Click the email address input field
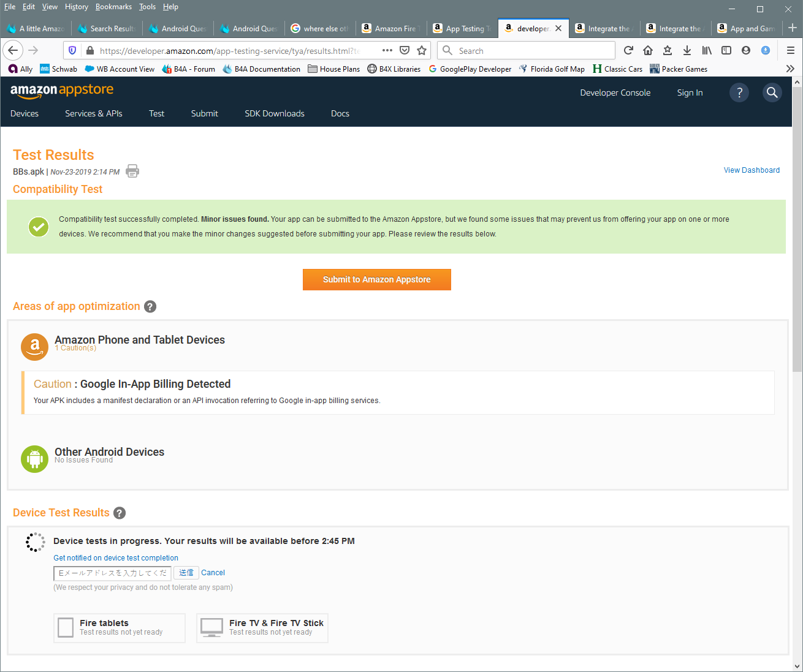Screen dimensions: 803x672 coord(112,573)
